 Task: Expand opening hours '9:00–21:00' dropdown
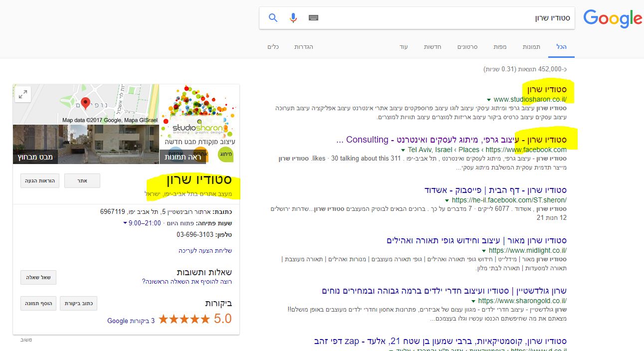coord(142,223)
